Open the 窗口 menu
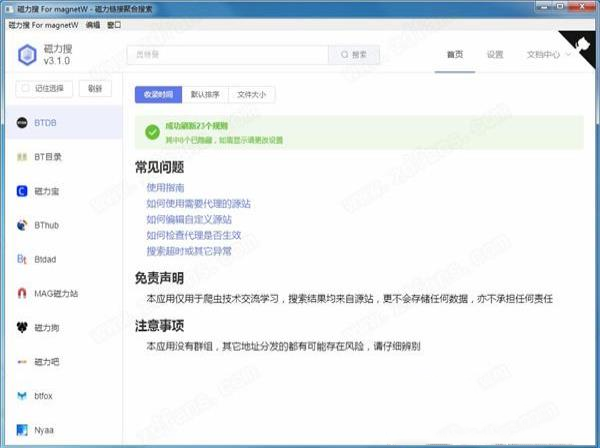This screenshot has width=600, height=448. click(x=114, y=25)
